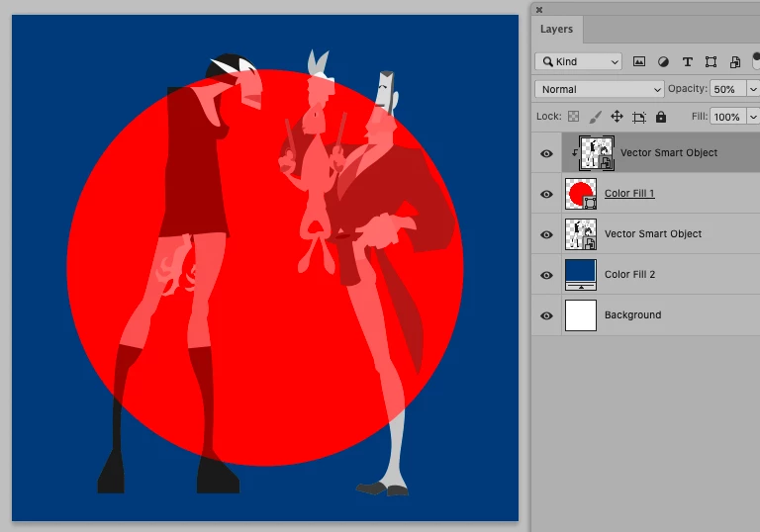Open the Normal blend mode dropdown
Screen dimensions: 760x532
pos(599,89)
